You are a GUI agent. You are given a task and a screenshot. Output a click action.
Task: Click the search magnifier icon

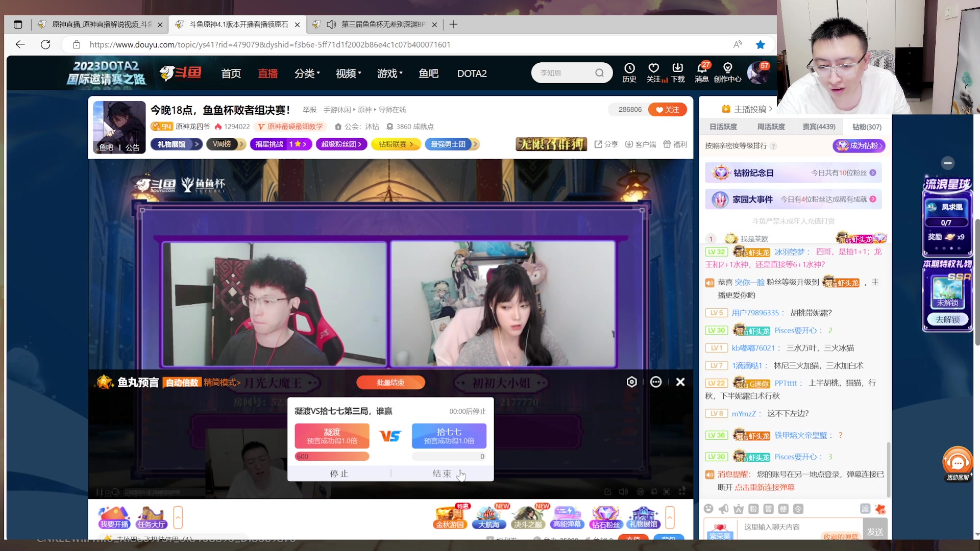[x=599, y=73]
